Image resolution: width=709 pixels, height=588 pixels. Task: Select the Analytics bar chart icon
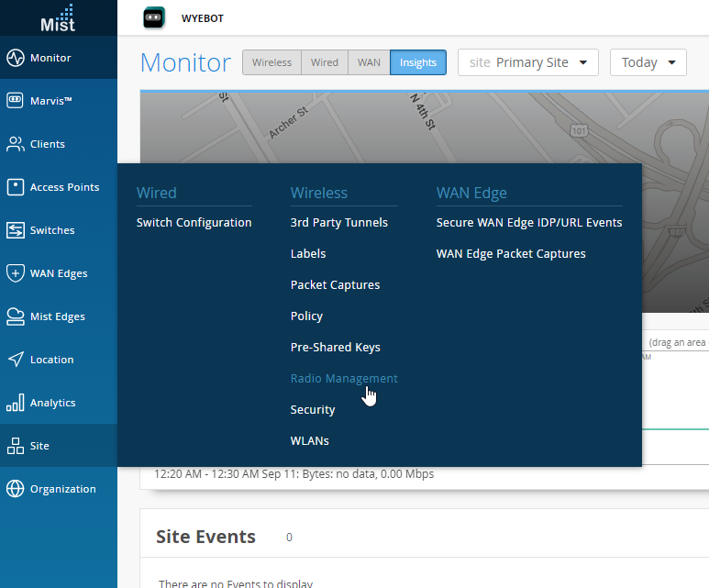[x=16, y=403]
